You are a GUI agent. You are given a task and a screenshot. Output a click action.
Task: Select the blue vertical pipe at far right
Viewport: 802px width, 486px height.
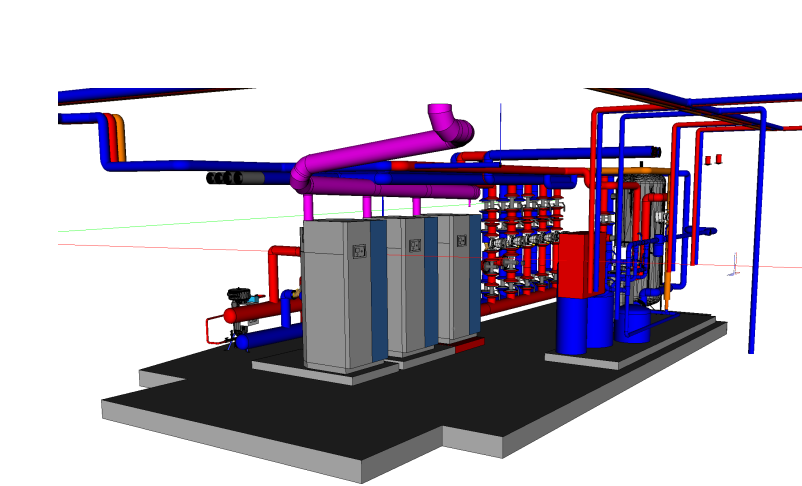[x=751, y=250]
